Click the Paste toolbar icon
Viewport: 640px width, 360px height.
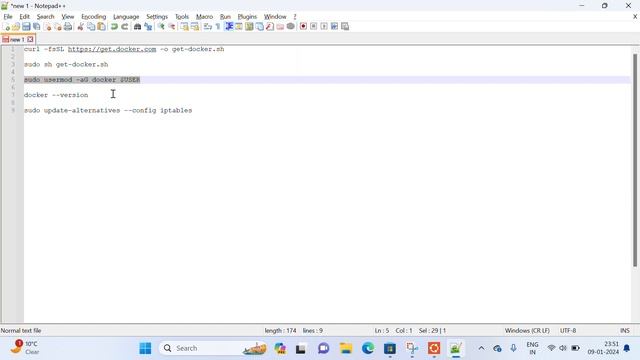click(101, 27)
